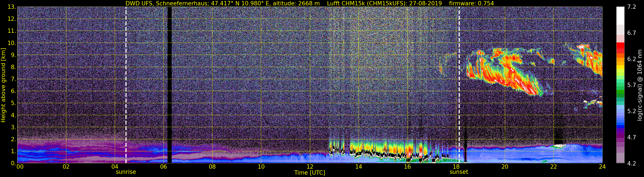644x177 pixels.
Task: Click the '22' tick on the time axis
Action: (x=554, y=167)
